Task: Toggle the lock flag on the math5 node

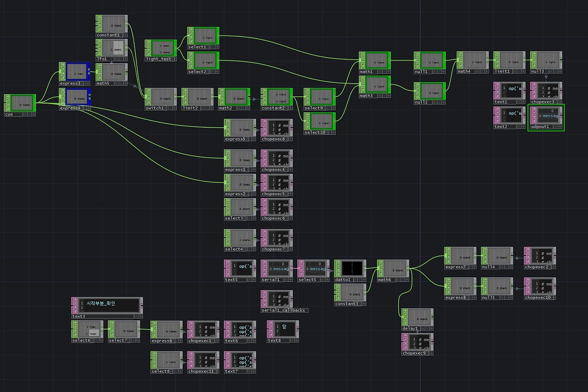Action: click(100, 77)
